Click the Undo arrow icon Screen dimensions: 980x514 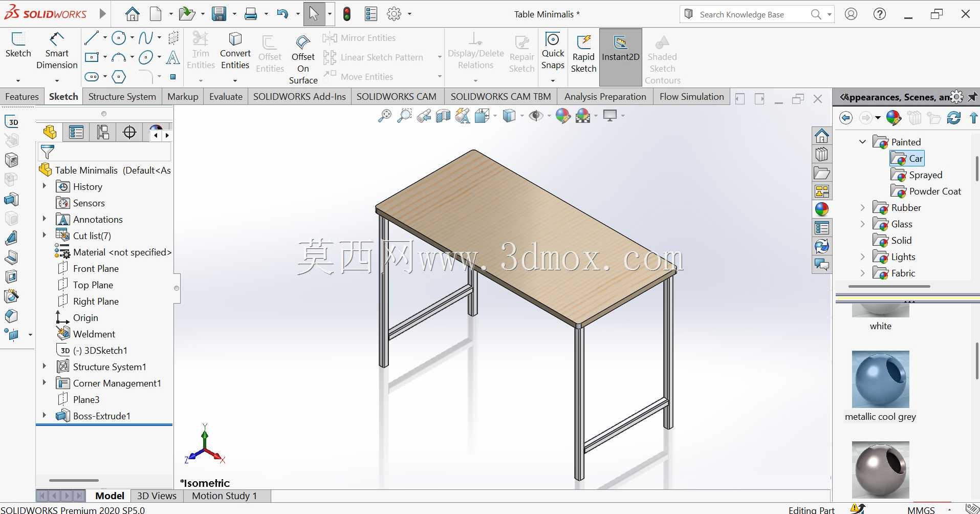coord(282,14)
